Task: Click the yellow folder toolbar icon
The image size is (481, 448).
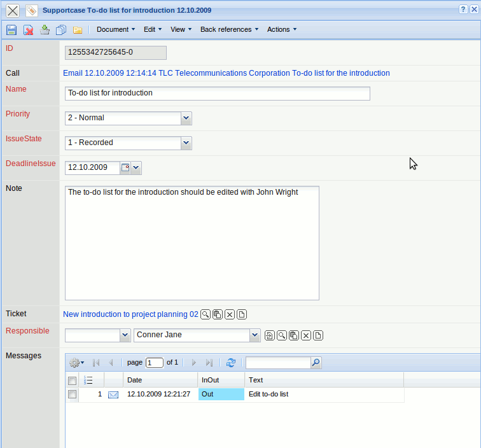Action: tap(78, 30)
